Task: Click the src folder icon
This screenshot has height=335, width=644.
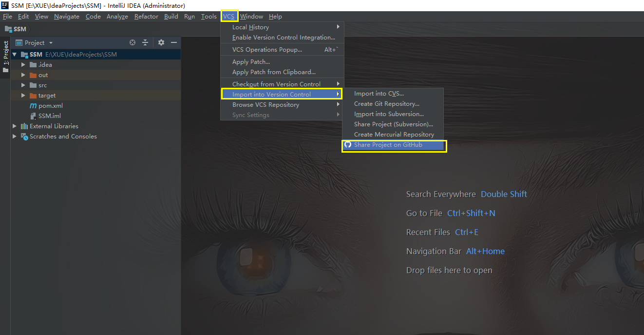Action: tap(33, 85)
